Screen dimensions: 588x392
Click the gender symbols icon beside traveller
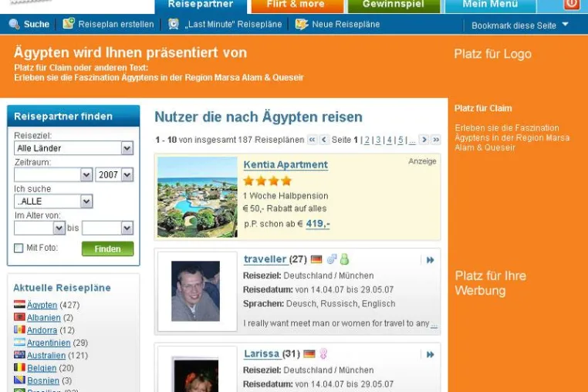[332, 259]
